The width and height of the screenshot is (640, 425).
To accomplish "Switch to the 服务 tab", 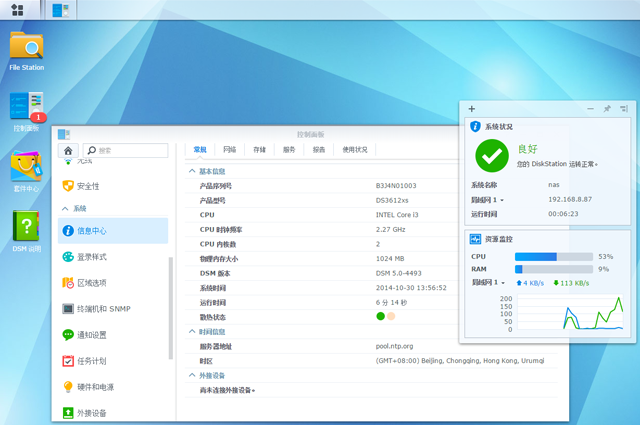I will pos(289,150).
